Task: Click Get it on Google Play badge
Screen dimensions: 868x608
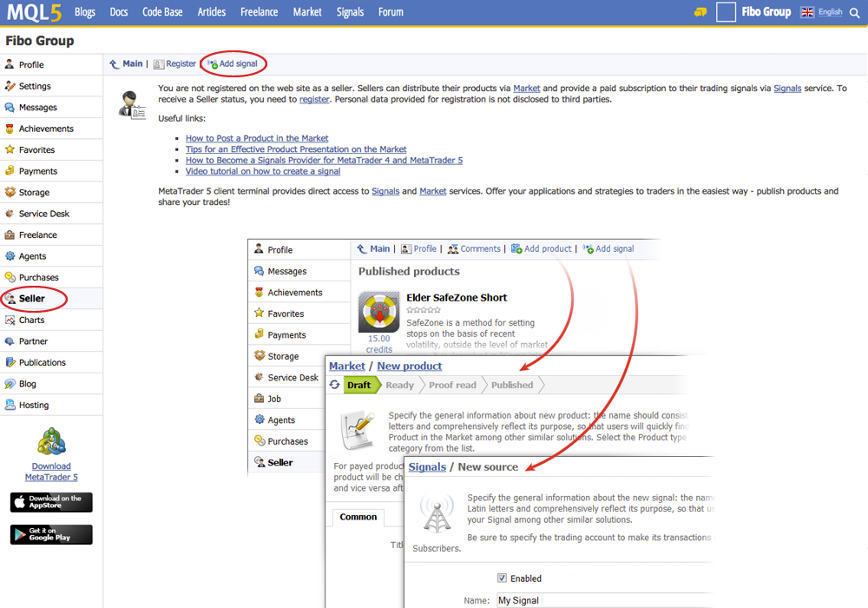Action: 51,534
